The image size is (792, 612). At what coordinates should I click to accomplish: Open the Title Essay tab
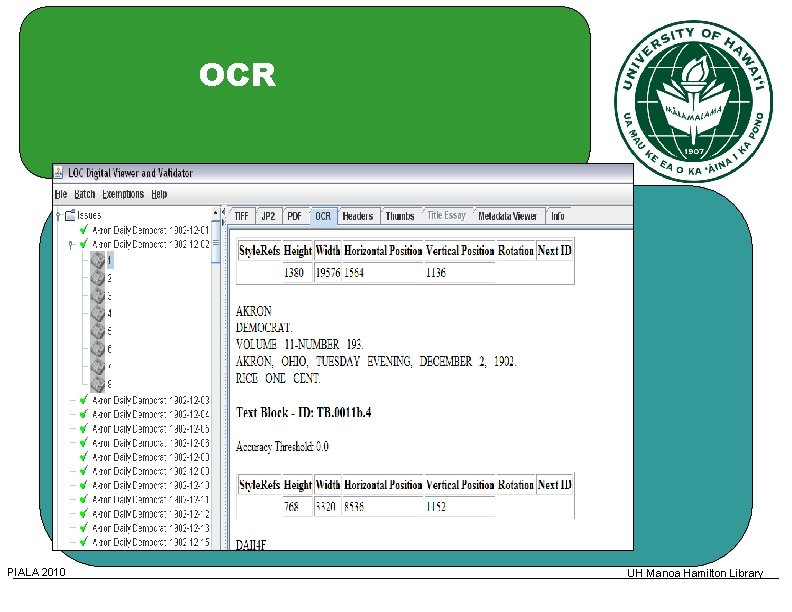447,216
